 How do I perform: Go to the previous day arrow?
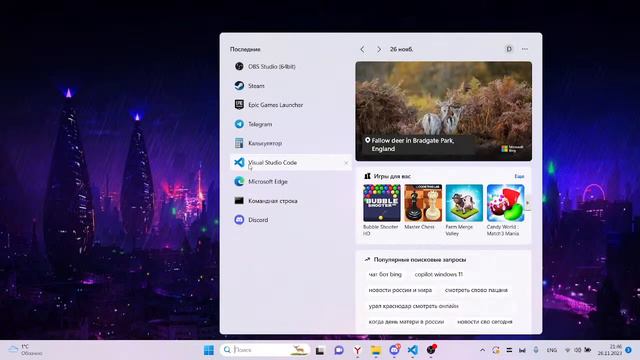tap(362, 49)
